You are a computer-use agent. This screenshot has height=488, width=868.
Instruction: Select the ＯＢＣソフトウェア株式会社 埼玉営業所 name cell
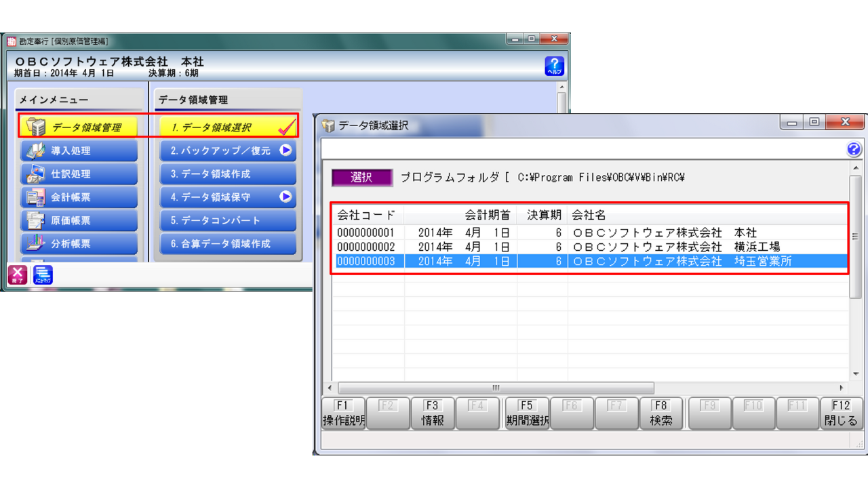click(682, 261)
